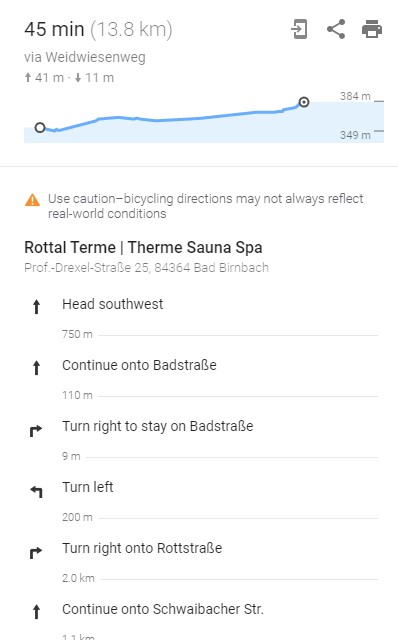This screenshot has height=640, width=398.
Task: Click the Prof.-Drexel-Straße 25 address line
Action: point(147,268)
